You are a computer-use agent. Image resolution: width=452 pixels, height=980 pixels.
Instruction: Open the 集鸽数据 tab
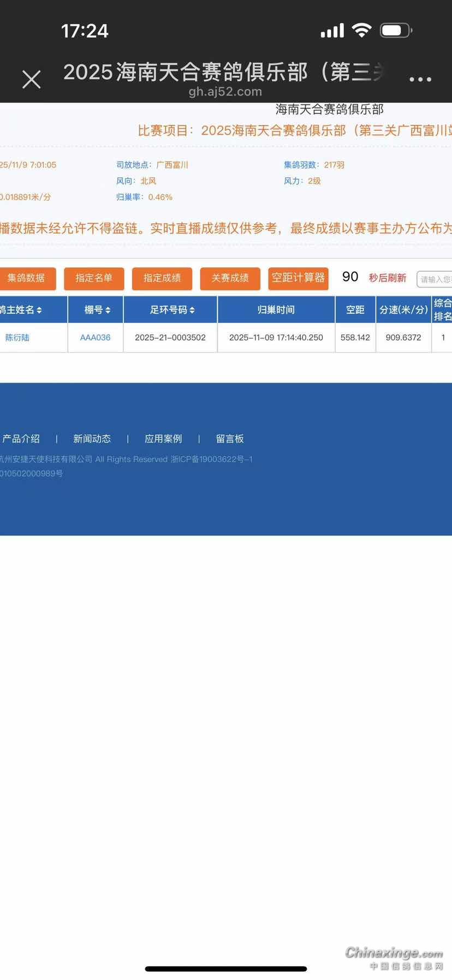pos(26,278)
